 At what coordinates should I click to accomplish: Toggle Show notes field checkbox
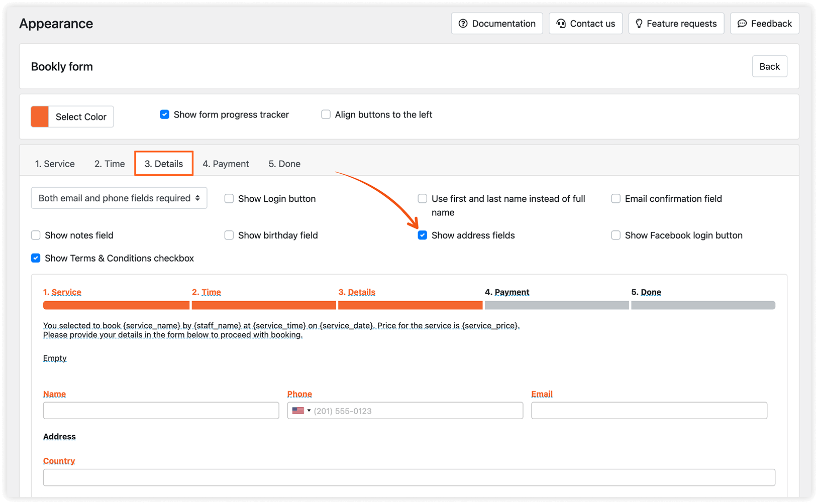[x=36, y=235]
